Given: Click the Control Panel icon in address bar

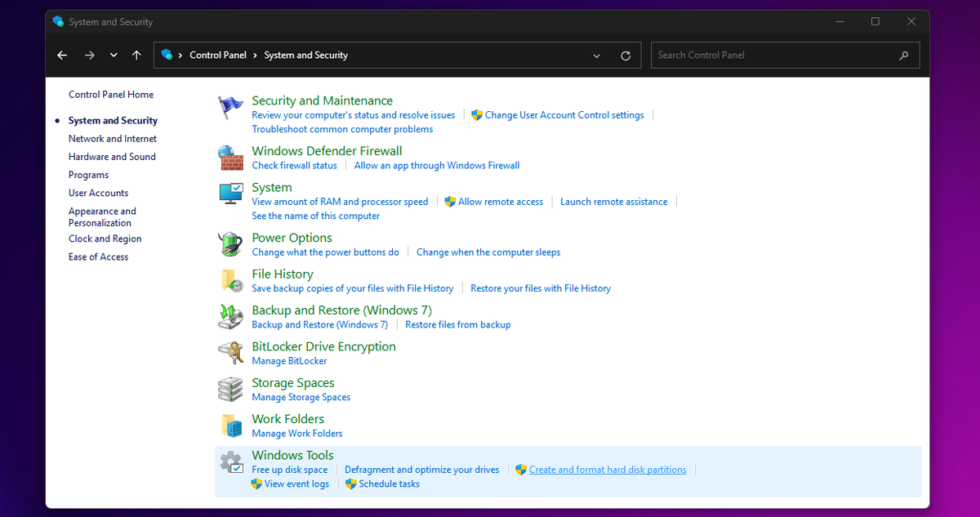Looking at the screenshot, I should (167, 55).
